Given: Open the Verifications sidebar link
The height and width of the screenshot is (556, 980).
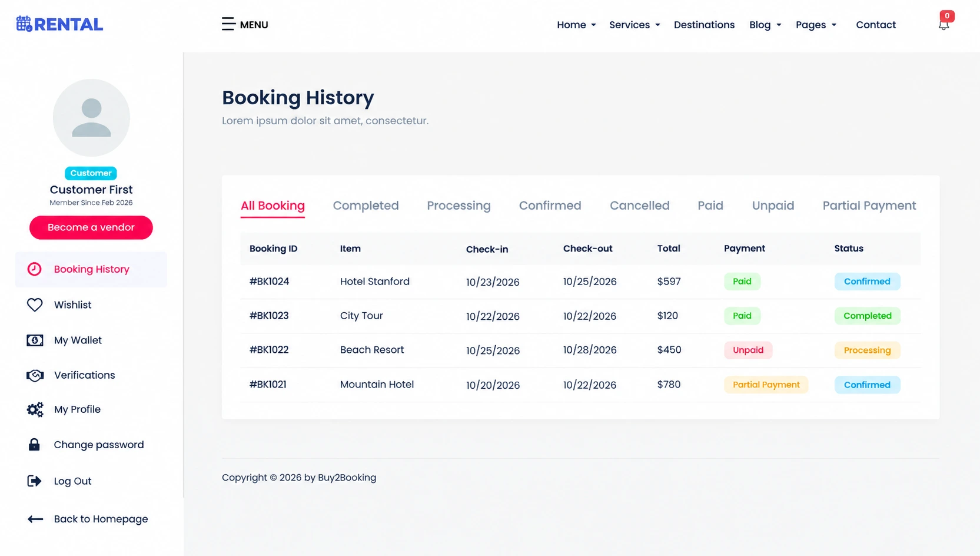Looking at the screenshot, I should [84, 375].
